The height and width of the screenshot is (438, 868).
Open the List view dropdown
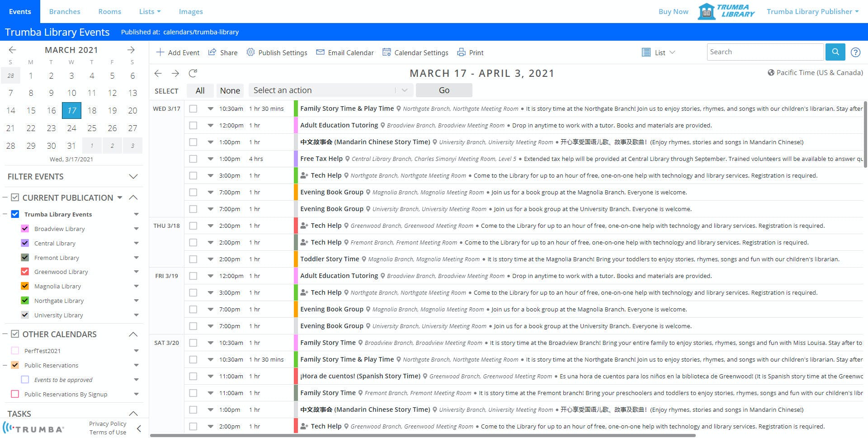coord(672,52)
